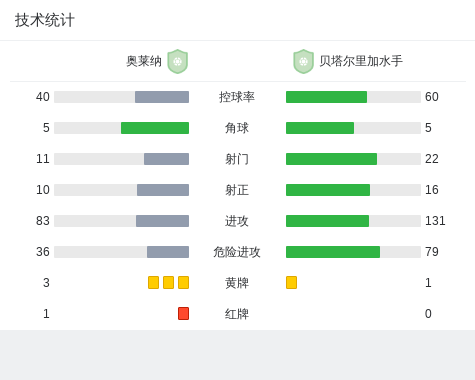Click the green 角球 bar for 奥莱纳
Screen dimensions: 475x380
point(155,128)
